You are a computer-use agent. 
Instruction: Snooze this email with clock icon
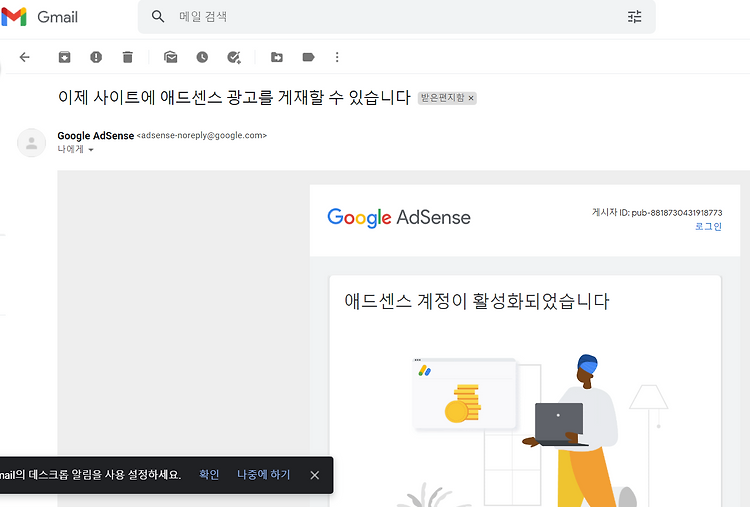coord(202,57)
